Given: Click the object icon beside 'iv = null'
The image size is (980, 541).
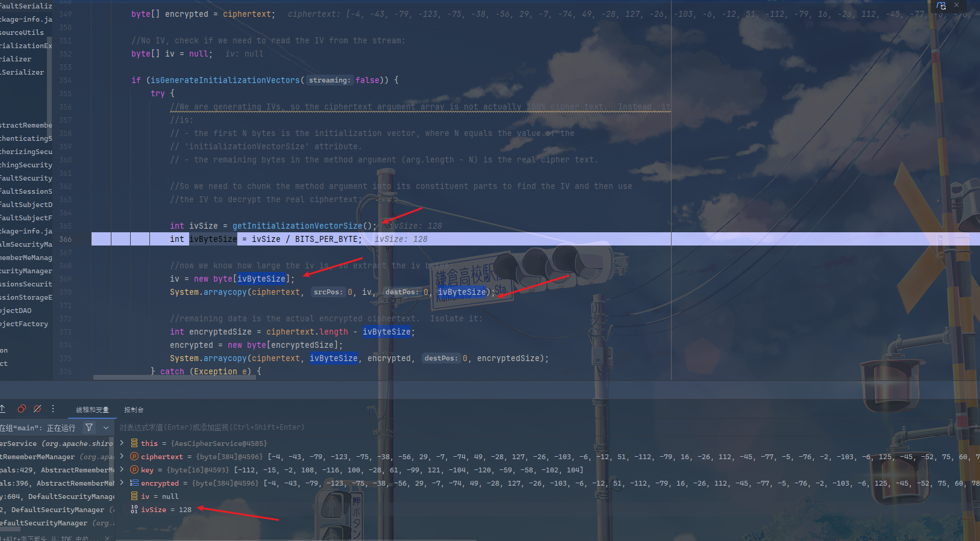Looking at the screenshot, I should [134, 496].
